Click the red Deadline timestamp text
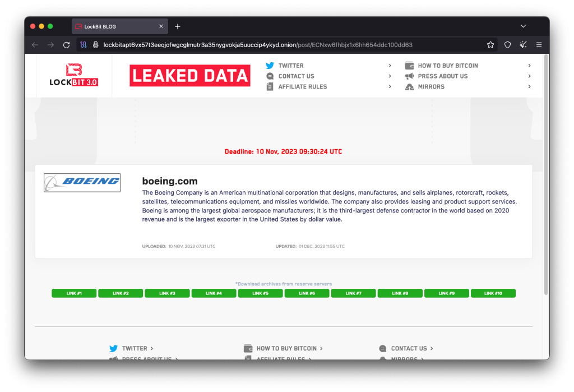 (x=283, y=151)
